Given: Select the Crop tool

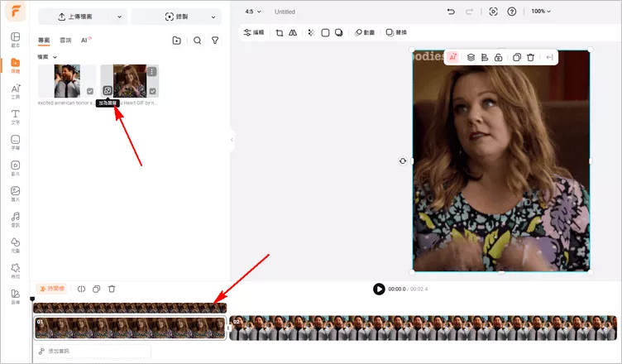Looking at the screenshot, I should point(280,32).
